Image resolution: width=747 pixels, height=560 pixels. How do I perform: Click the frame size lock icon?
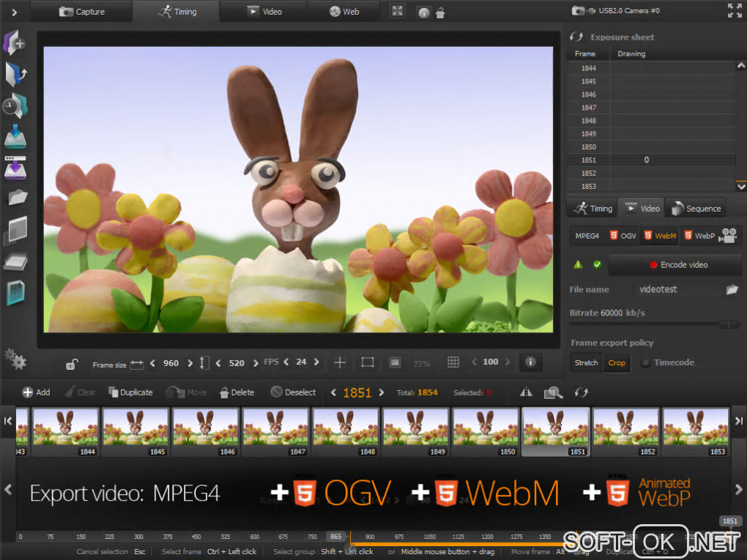[72, 363]
